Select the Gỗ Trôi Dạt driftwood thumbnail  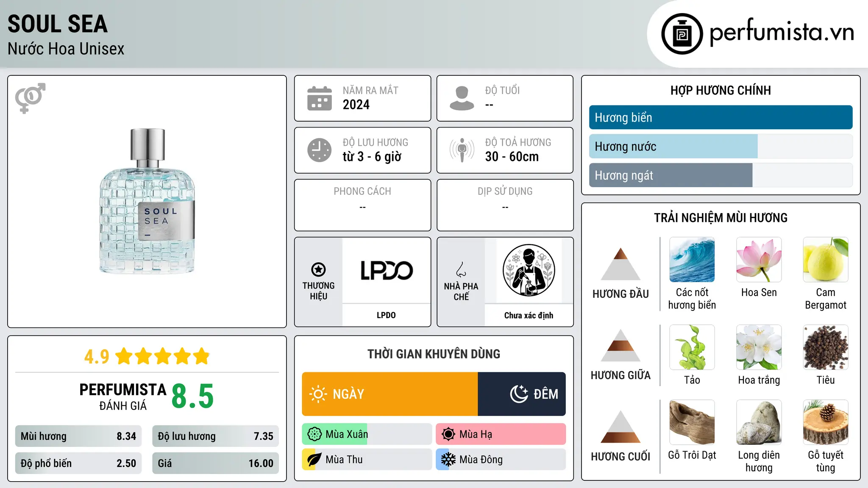click(692, 422)
